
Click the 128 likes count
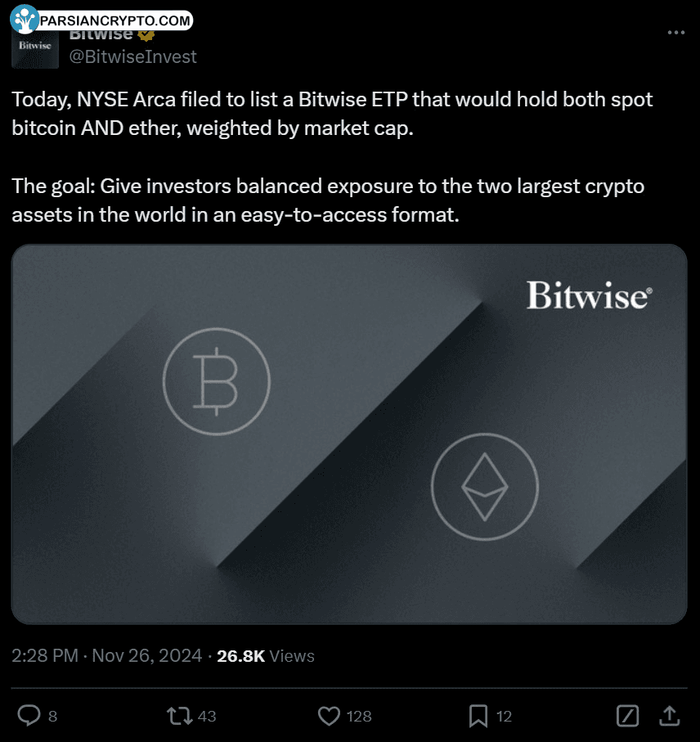[x=359, y=717]
